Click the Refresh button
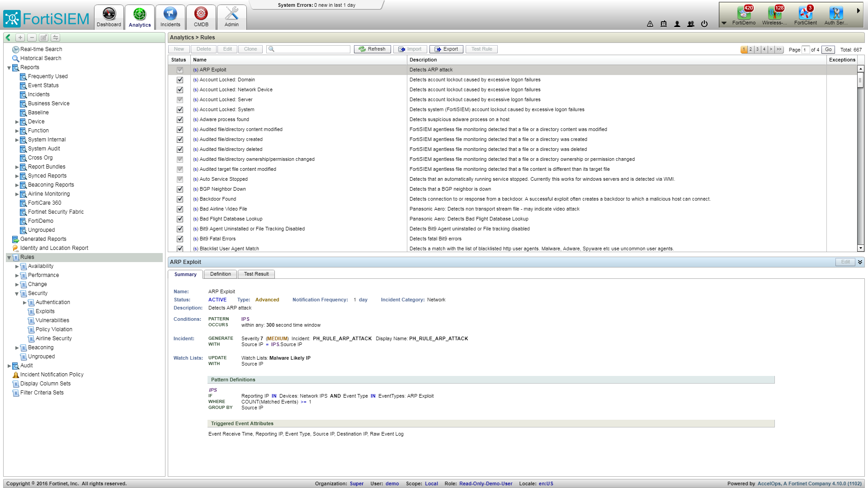868x488 pixels. [x=372, y=49]
